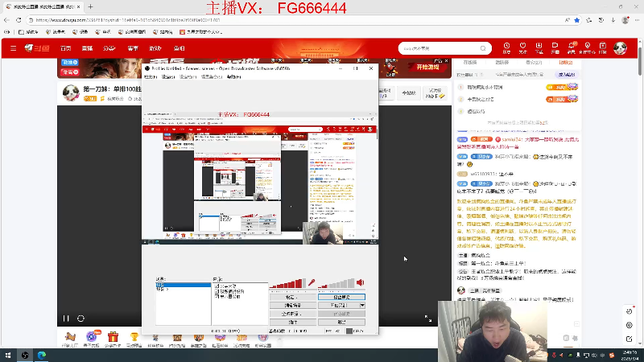The image size is (644, 362).
Task: Adjust the OBS microphone volume meter
Action: (x=289, y=283)
